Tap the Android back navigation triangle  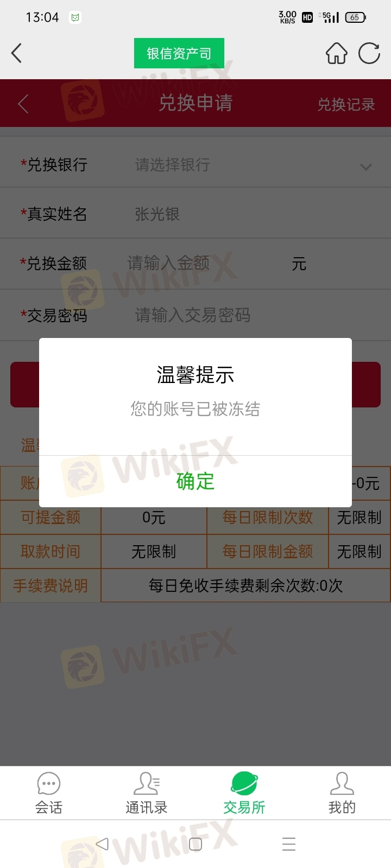[102, 844]
